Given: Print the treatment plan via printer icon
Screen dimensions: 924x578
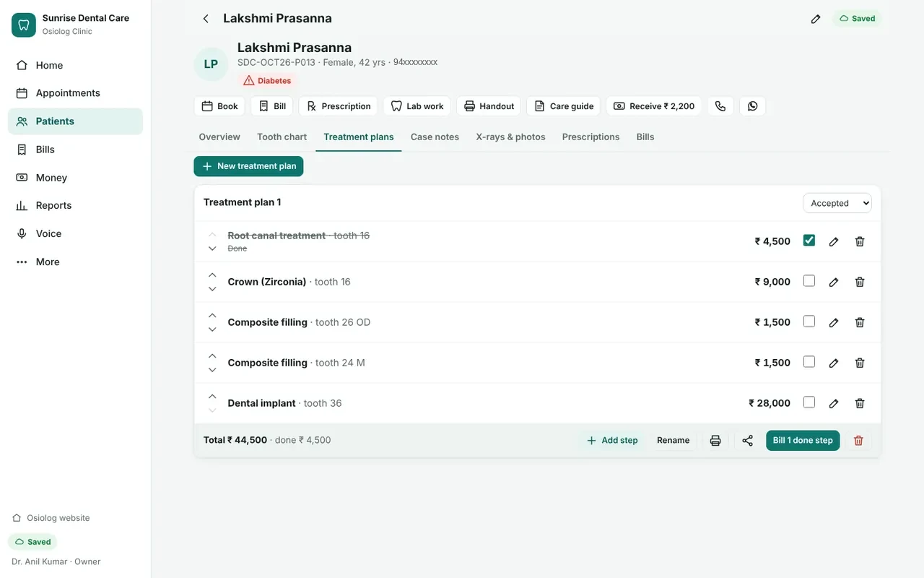Looking at the screenshot, I should 715,441.
